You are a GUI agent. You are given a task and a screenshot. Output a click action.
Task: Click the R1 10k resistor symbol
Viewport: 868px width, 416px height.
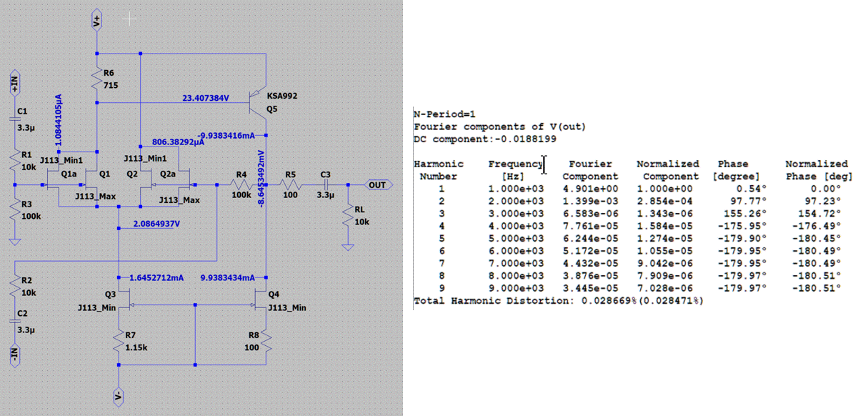16,160
